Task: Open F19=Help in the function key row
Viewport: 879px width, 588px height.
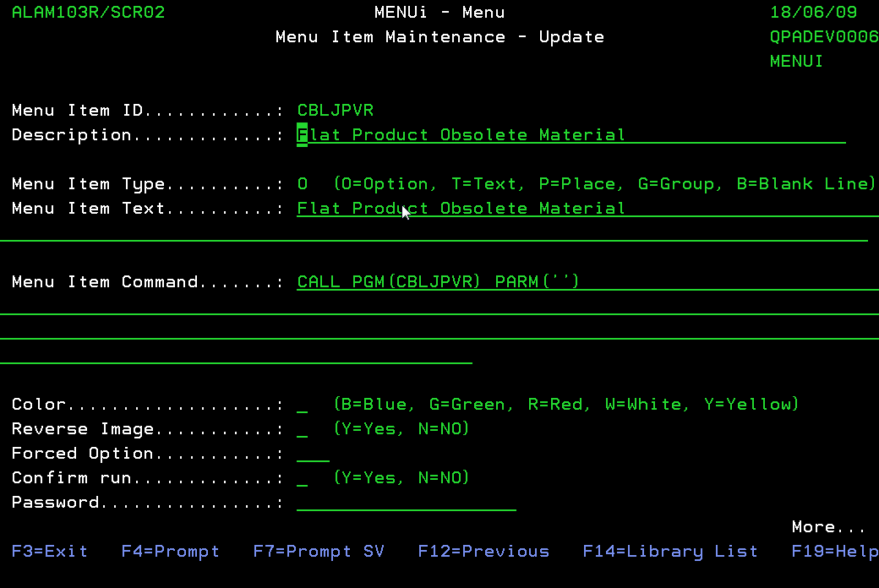Action: (833, 552)
